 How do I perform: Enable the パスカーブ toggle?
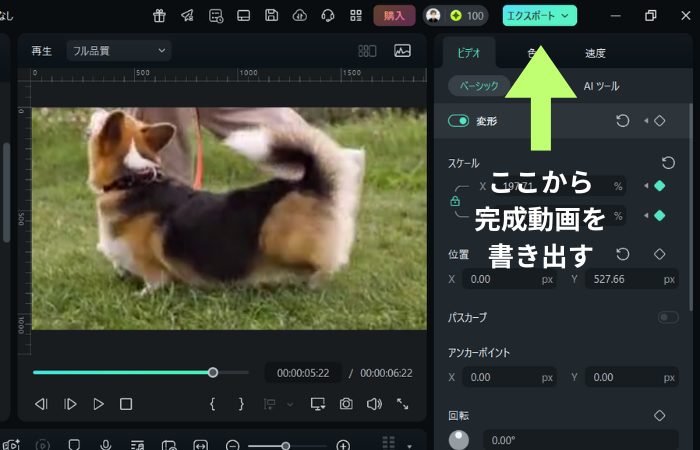coord(668,317)
